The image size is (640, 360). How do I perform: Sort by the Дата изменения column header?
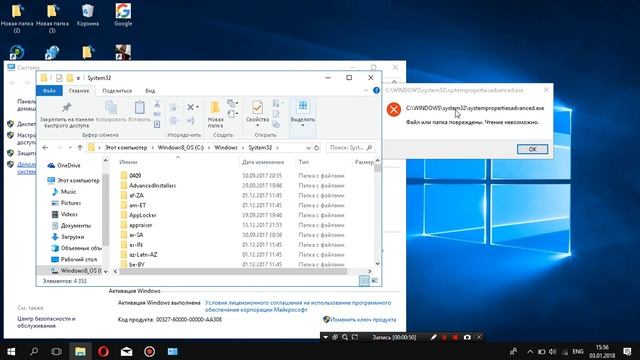[262, 162]
